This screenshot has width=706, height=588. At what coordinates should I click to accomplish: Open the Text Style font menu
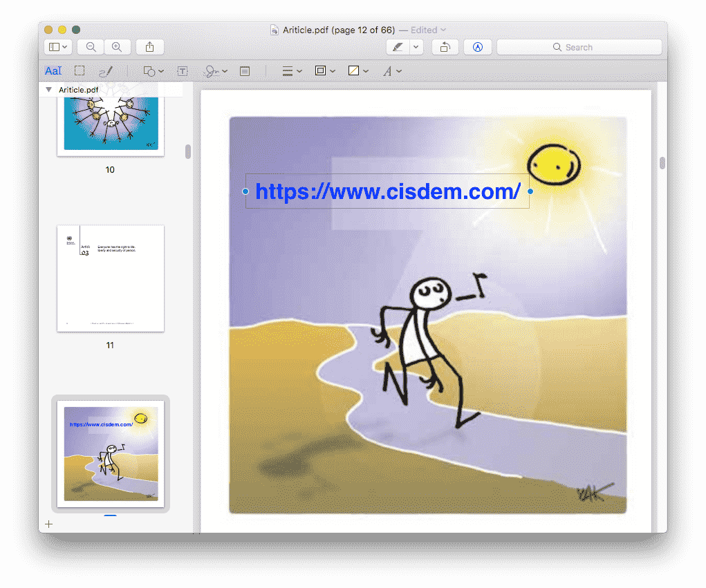pyautogui.click(x=391, y=71)
